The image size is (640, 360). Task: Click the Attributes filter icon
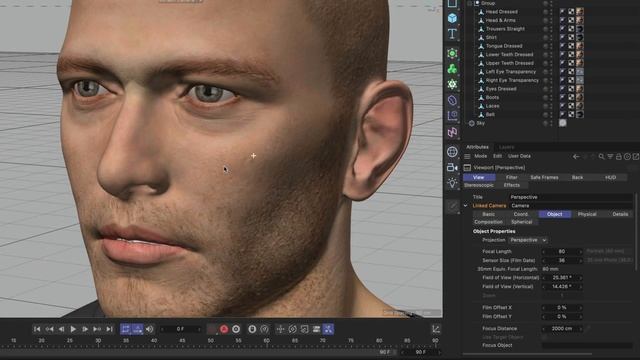pos(610,156)
